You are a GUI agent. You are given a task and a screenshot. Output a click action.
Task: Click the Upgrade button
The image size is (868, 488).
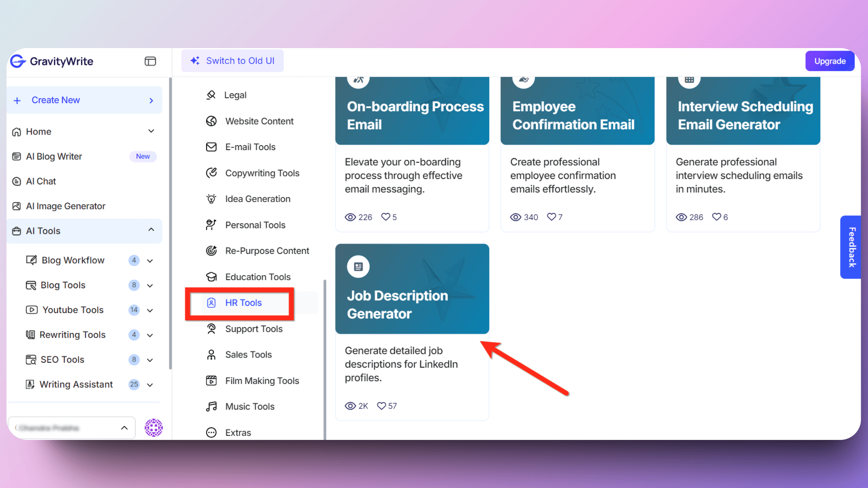(x=830, y=61)
